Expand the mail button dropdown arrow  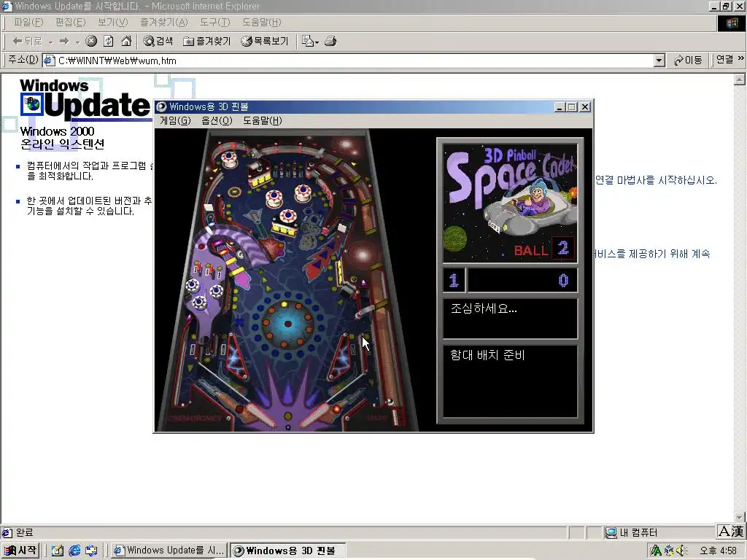pos(317,42)
